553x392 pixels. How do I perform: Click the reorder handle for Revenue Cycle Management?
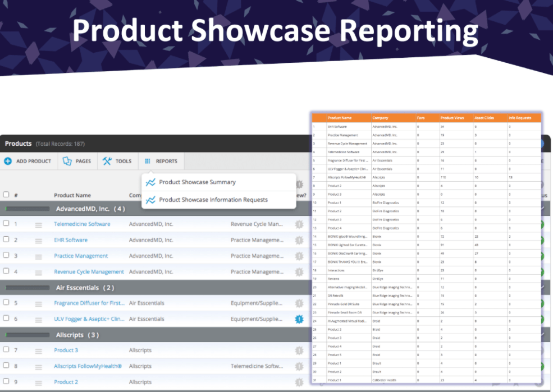(38, 272)
